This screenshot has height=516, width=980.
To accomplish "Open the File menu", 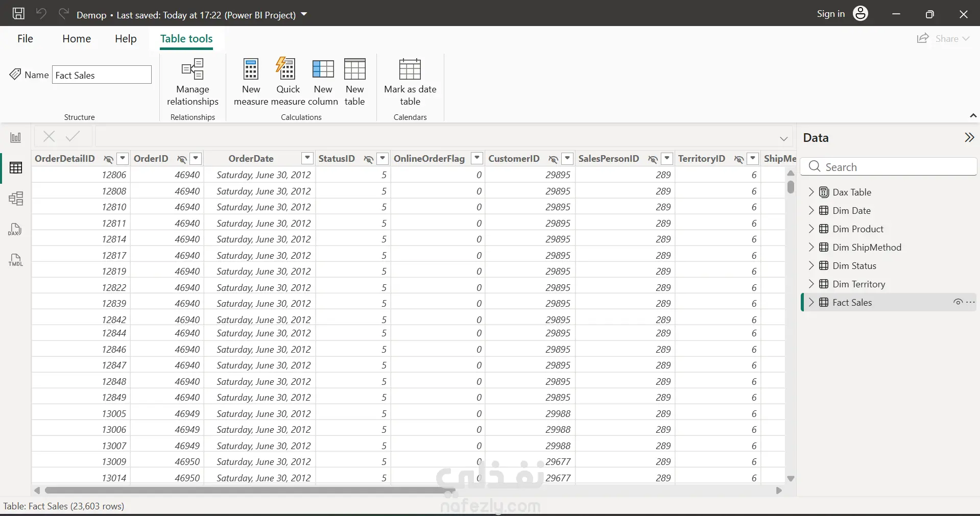I will [x=25, y=39].
